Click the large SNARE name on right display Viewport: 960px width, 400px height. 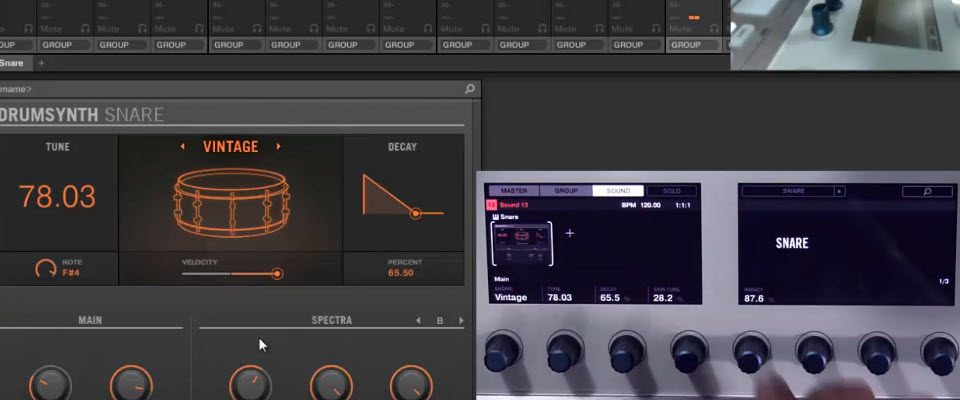point(792,243)
